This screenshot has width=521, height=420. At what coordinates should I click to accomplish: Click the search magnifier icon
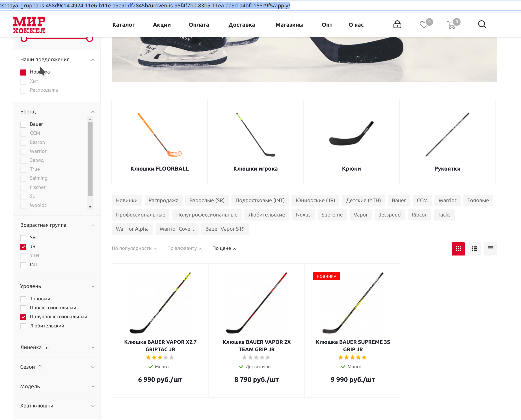pyautogui.click(x=482, y=24)
